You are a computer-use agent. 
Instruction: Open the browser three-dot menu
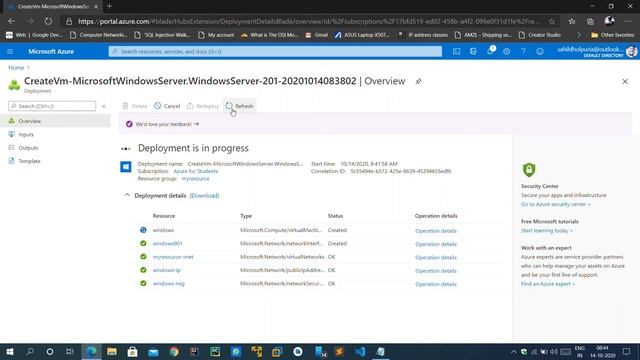628,21
